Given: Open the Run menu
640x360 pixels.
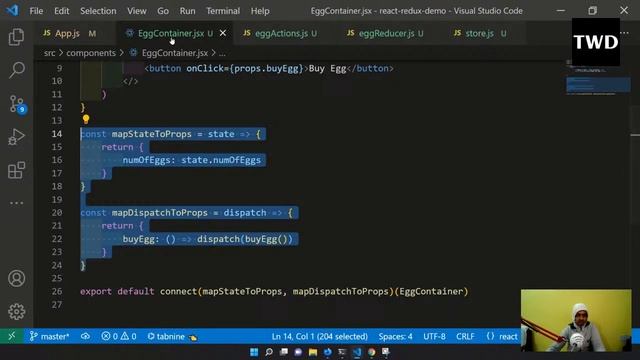Looking at the screenshot, I should point(187,11).
